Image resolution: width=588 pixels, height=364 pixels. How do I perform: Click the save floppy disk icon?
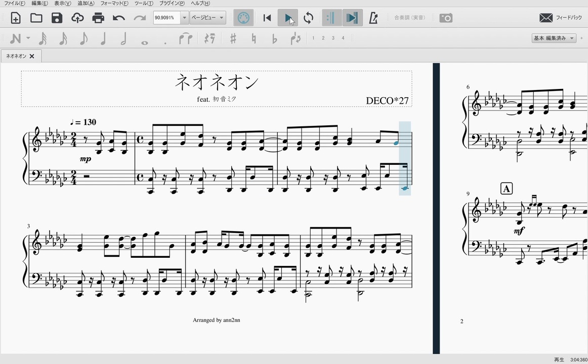click(57, 18)
